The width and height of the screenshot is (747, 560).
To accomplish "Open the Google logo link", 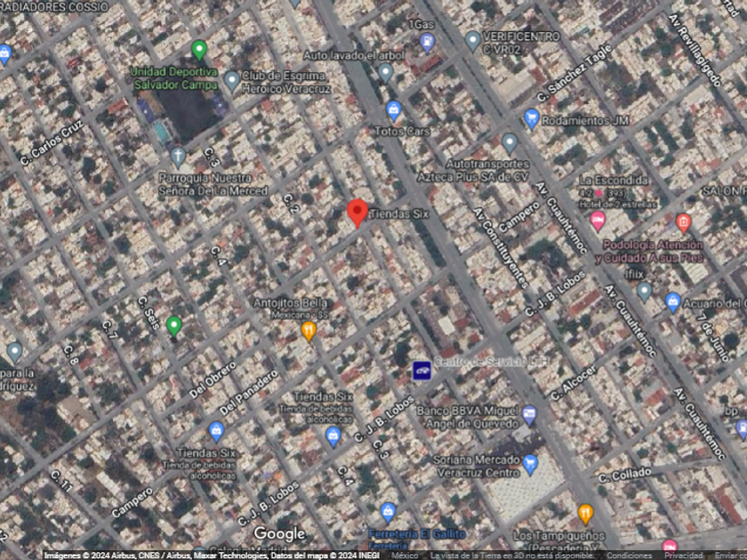I will click(x=279, y=534).
